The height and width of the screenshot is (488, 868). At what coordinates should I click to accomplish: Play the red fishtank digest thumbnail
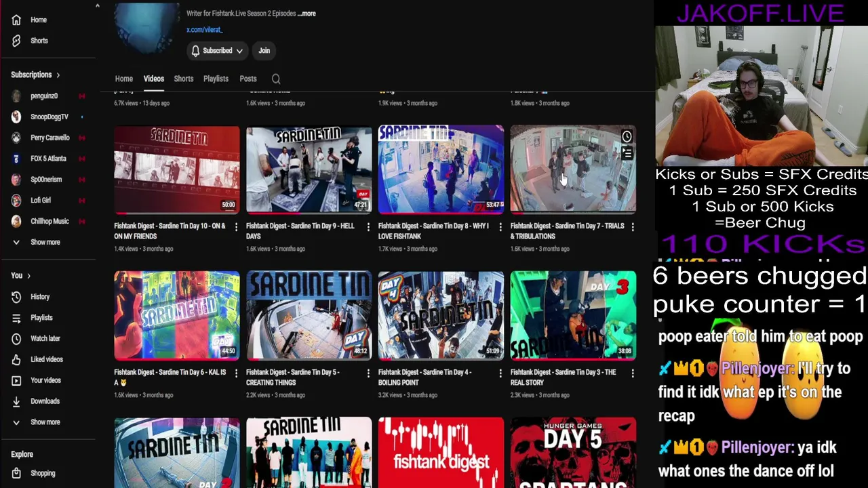[x=441, y=452]
